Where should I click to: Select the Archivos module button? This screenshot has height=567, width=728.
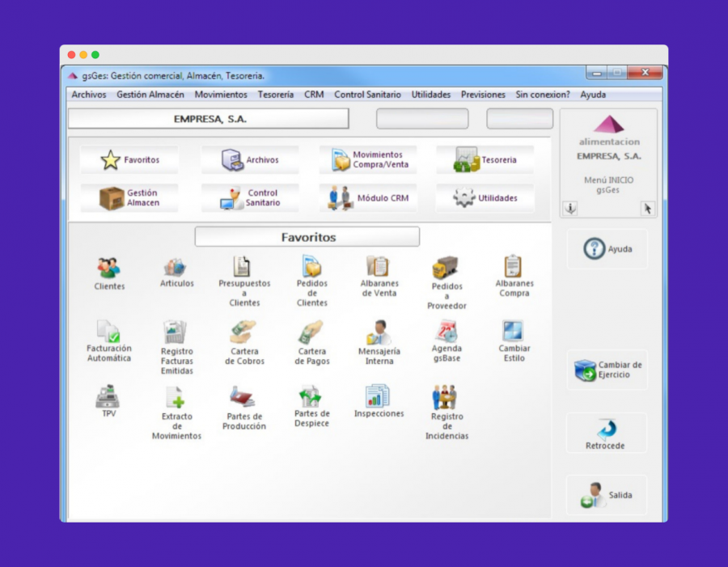pyautogui.click(x=250, y=159)
